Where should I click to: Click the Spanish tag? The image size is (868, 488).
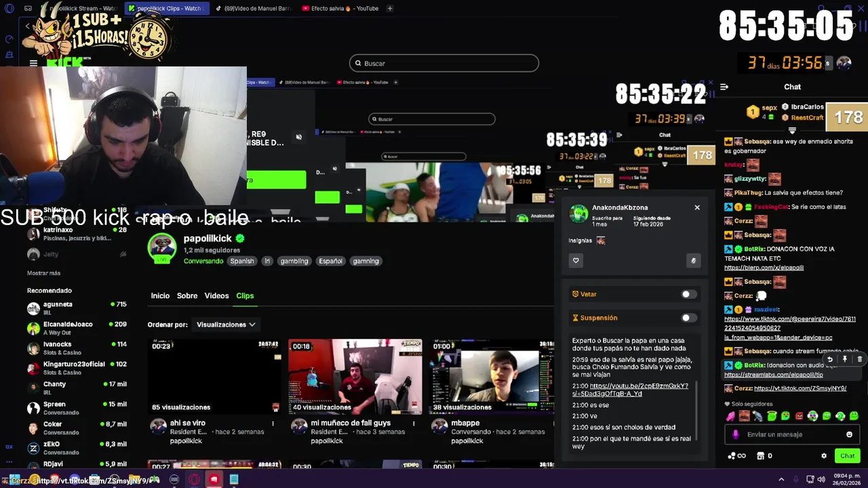tap(242, 261)
